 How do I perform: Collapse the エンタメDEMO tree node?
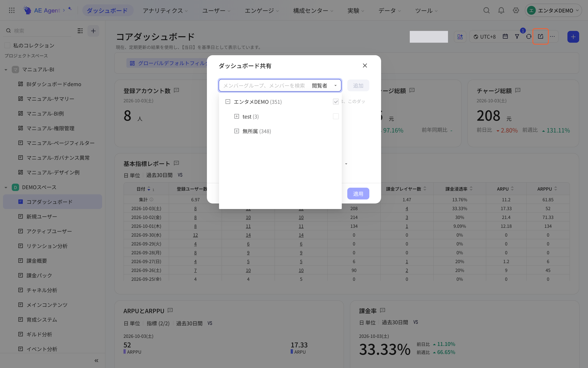point(228,102)
